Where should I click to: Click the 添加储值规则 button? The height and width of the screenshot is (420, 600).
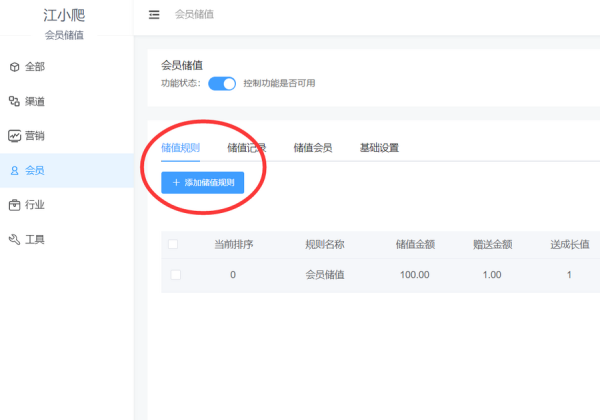pyautogui.click(x=202, y=182)
